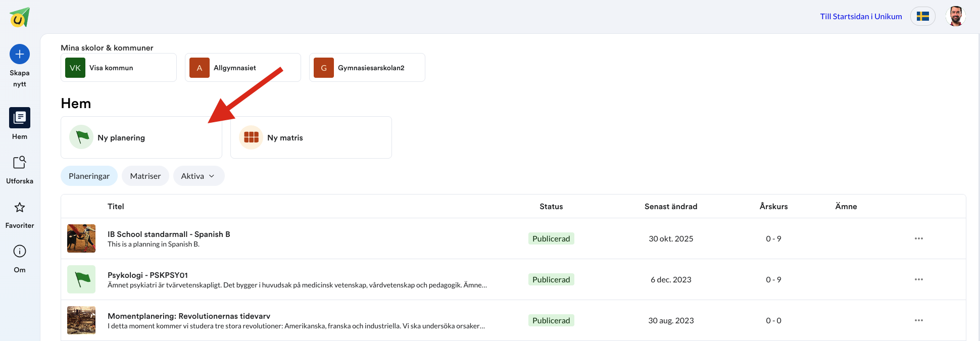Select the Planeringar filter tab

(89, 176)
